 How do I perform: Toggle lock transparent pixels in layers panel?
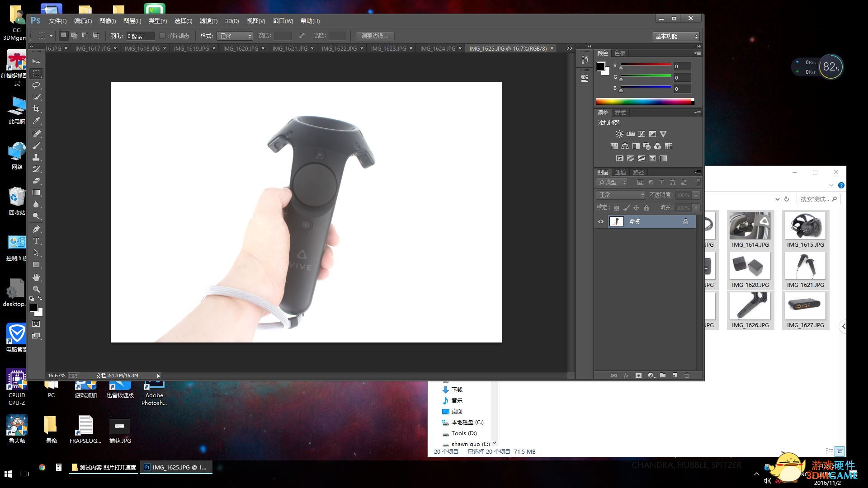[x=616, y=208]
